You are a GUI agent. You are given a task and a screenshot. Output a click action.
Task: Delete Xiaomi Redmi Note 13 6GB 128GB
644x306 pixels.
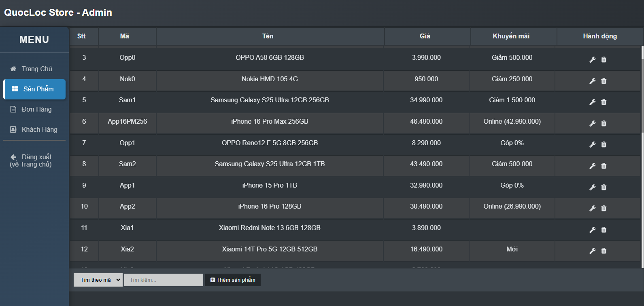click(x=604, y=230)
